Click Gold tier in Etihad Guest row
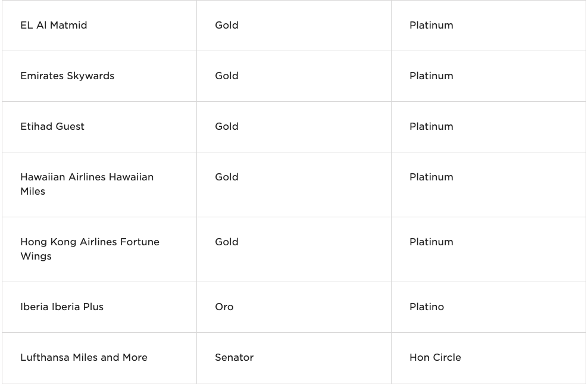Image resolution: width=588 pixels, height=384 pixels. (x=227, y=126)
